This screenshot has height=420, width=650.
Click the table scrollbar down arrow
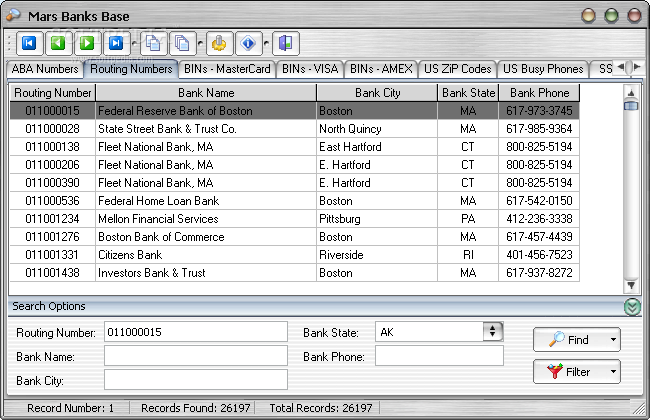[x=631, y=285]
